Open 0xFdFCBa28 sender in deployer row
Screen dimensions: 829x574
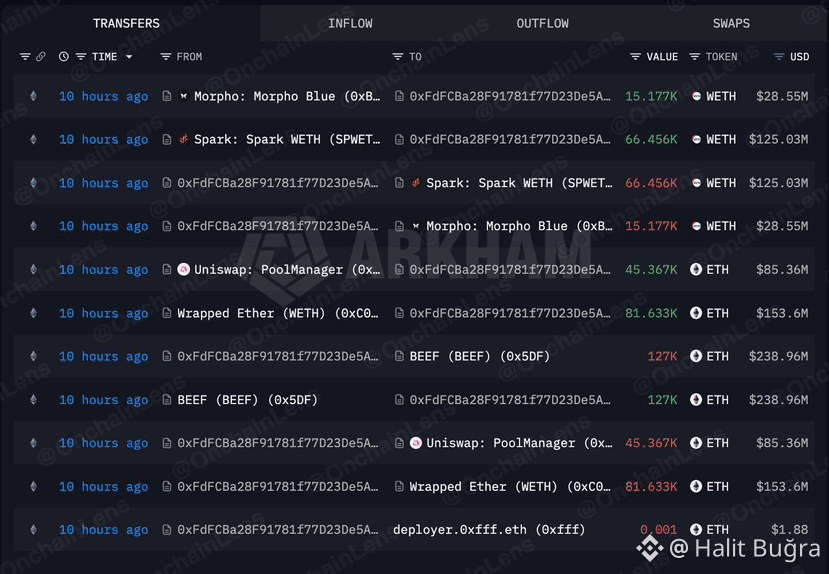[x=278, y=530]
